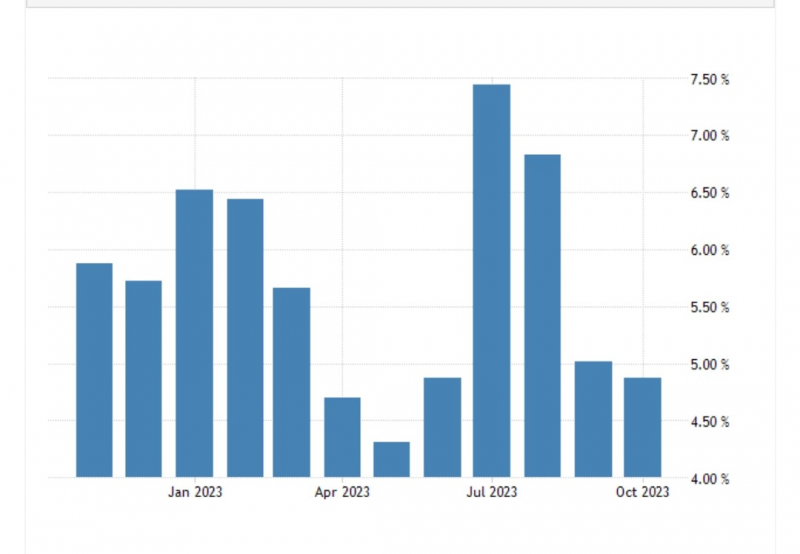
Task: Click the bar just before Jul 2023
Action: (442, 427)
